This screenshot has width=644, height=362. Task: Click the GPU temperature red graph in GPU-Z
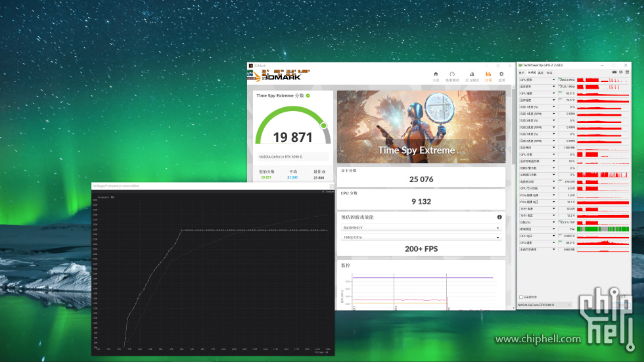(603, 93)
